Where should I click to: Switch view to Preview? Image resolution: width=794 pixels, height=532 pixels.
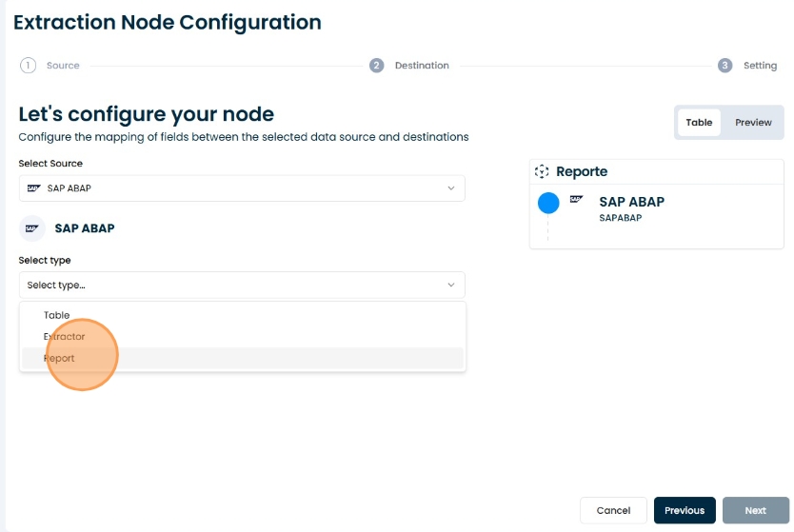click(753, 123)
